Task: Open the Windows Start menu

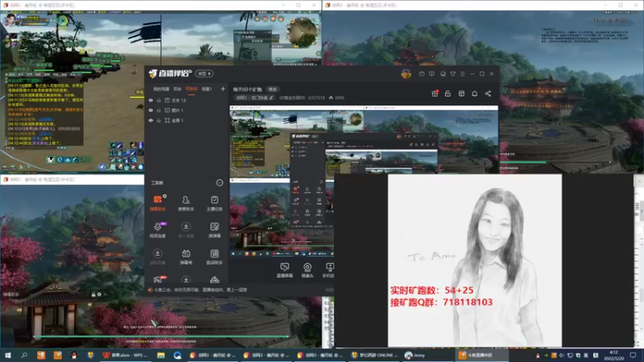Action: (7, 355)
